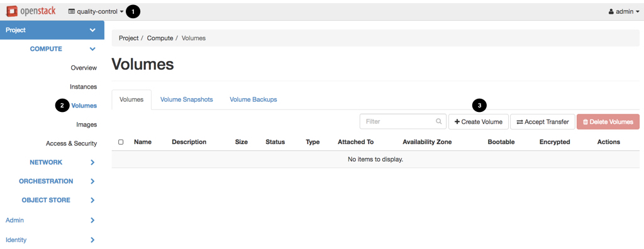Image resolution: width=644 pixels, height=249 pixels.
Task: Open the quality-control project dropdown
Action: click(x=96, y=11)
